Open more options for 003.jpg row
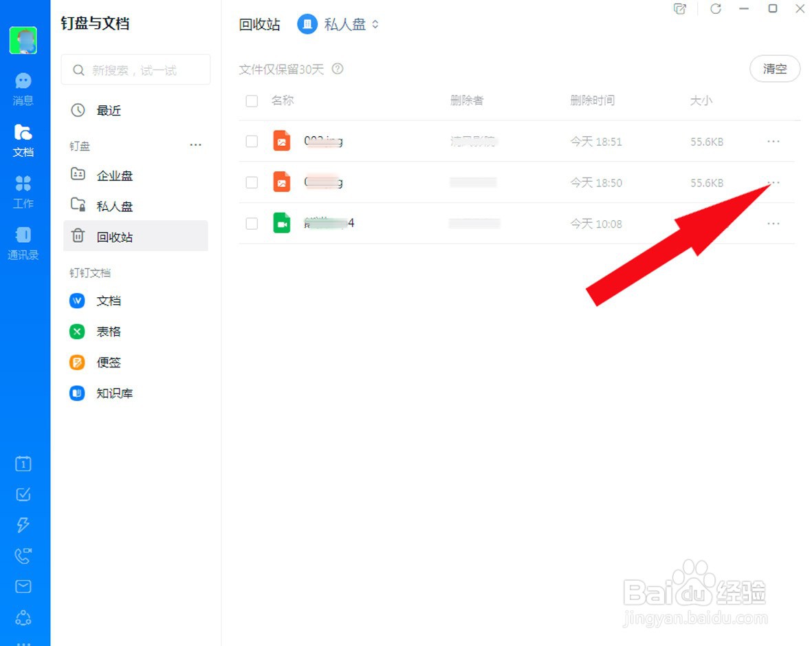This screenshot has height=646, width=812. click(x=773, y=141)
